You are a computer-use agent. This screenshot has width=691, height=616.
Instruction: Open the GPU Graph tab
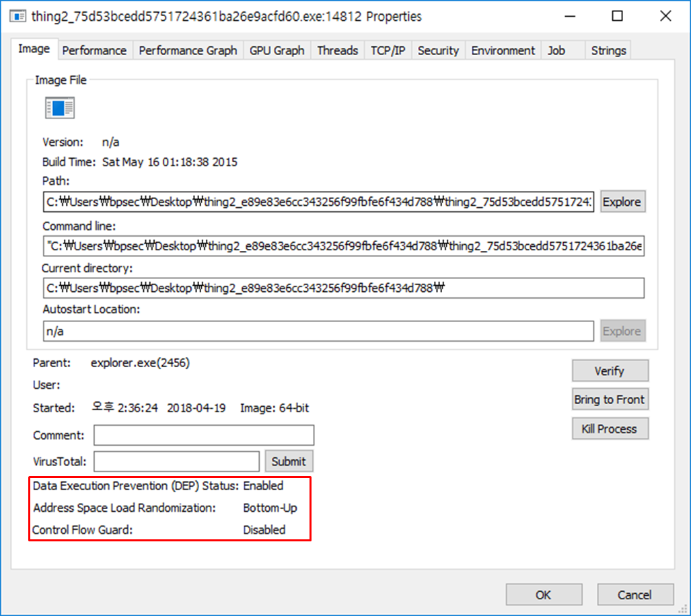tap(277, 50)
